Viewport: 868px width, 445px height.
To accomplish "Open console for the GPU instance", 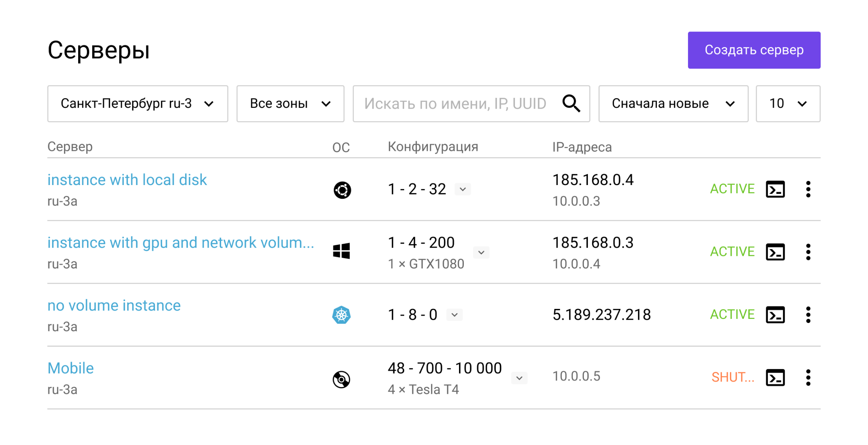I will pyautogui.click(x=775, y=252).
